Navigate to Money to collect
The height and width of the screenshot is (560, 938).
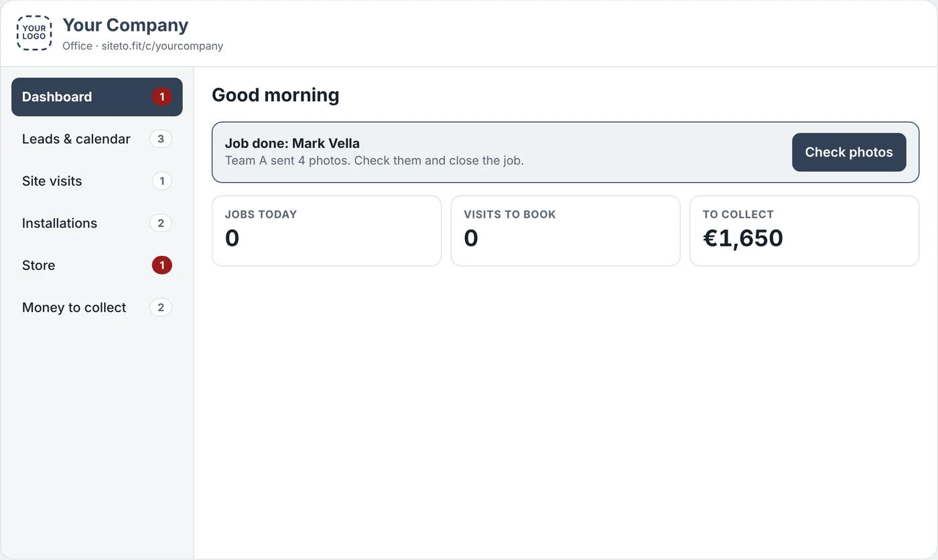97,308
